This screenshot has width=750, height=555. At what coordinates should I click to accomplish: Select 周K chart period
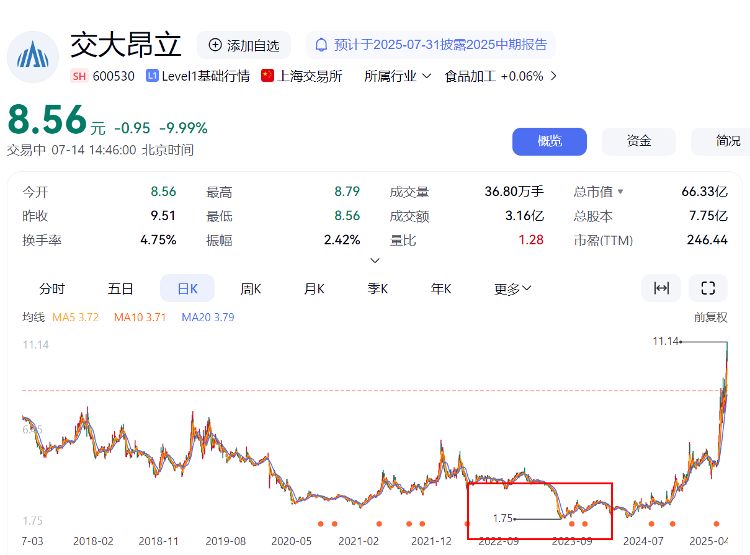pyautogui.click(x=251, y=289)
